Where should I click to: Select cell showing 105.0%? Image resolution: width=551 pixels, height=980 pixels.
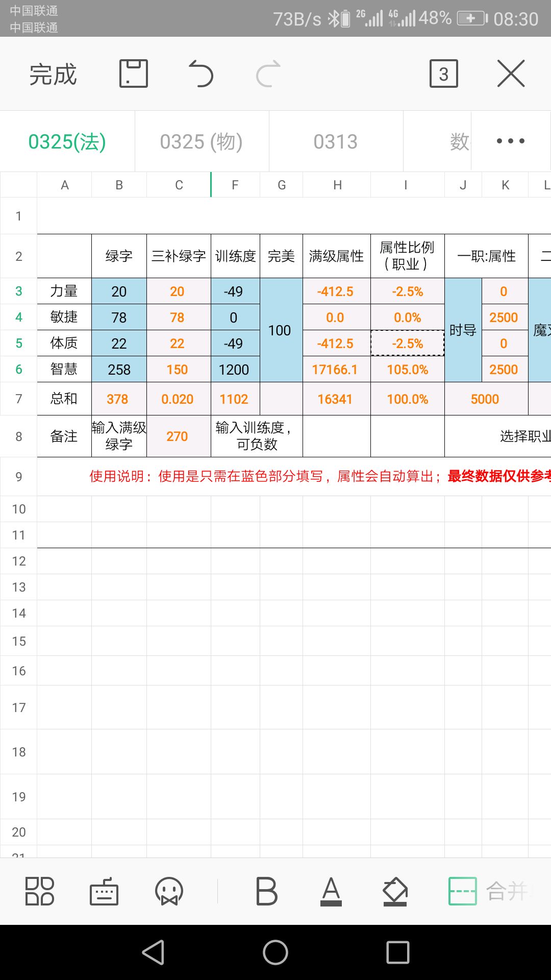(x=408, y=369)
